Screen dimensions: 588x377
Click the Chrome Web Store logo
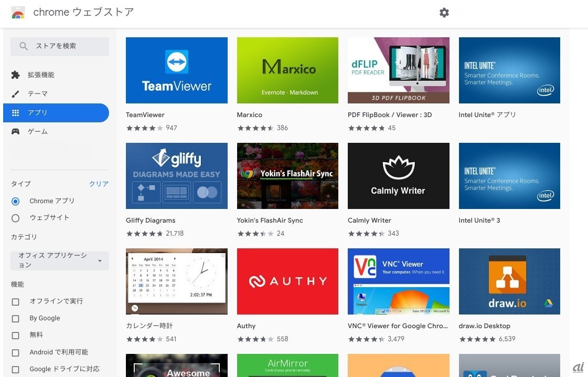(18, 13)
